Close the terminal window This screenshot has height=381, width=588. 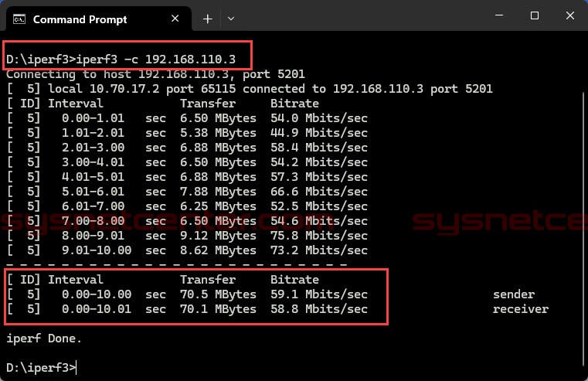(x=570, y=15)
